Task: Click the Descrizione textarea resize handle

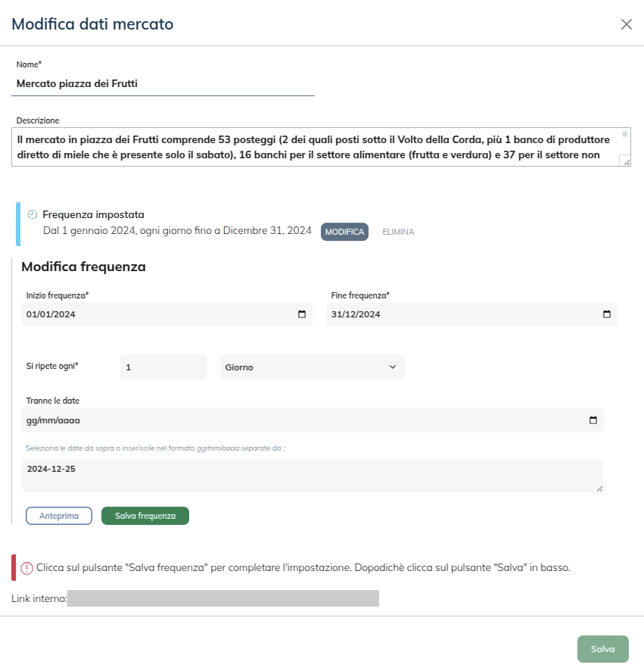Action: pos(626,161)
